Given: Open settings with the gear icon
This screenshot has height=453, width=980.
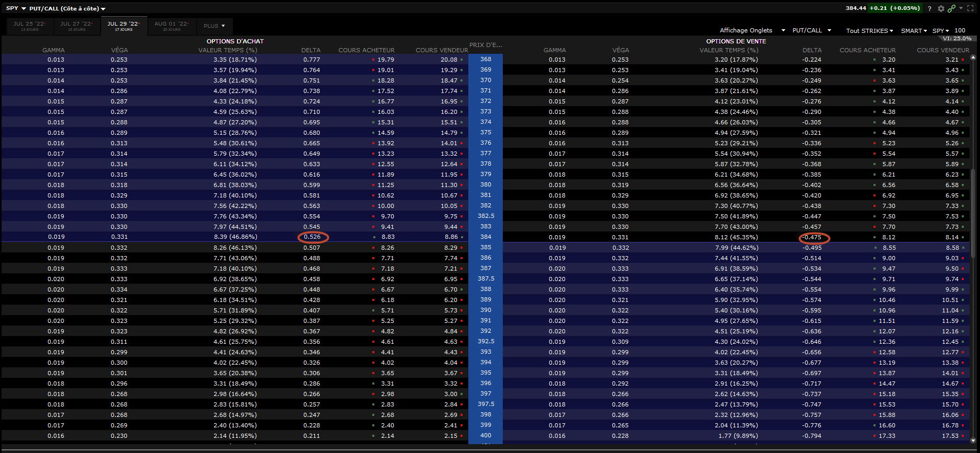Looking at the screenshot, I should tap(941, 8).
